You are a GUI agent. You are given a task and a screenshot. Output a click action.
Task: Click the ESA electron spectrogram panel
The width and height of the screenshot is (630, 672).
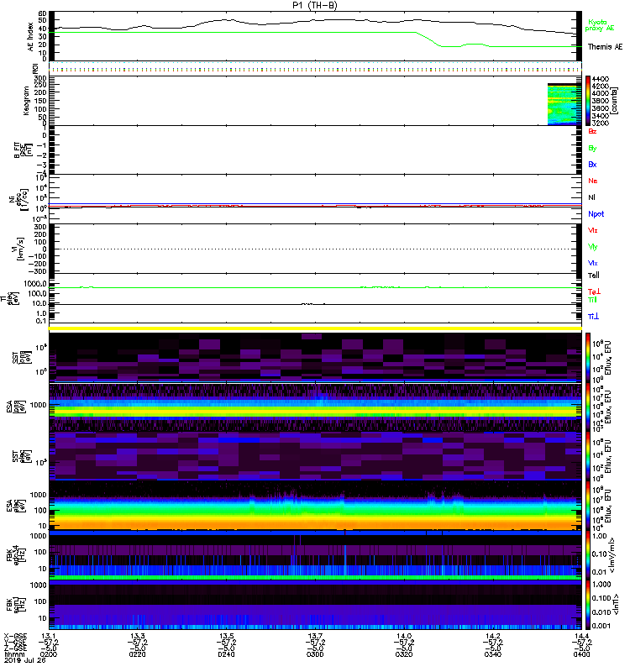(x=315, y=506)
